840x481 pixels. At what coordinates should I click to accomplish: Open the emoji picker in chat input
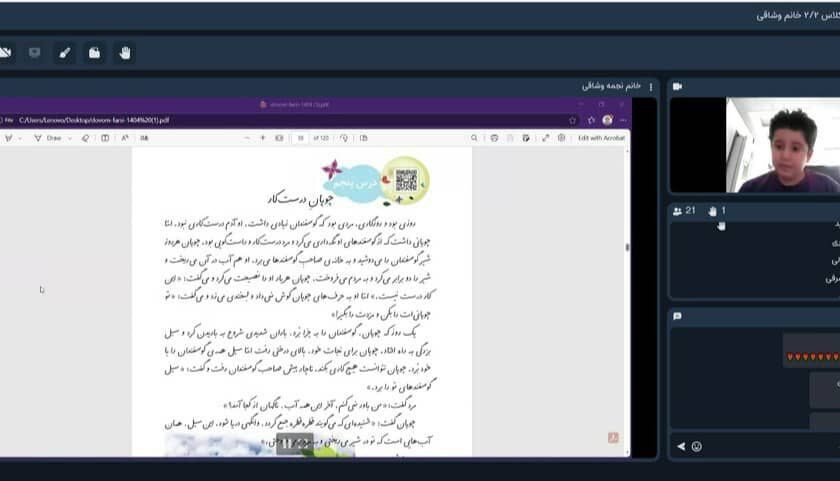[x=697, y=446]
